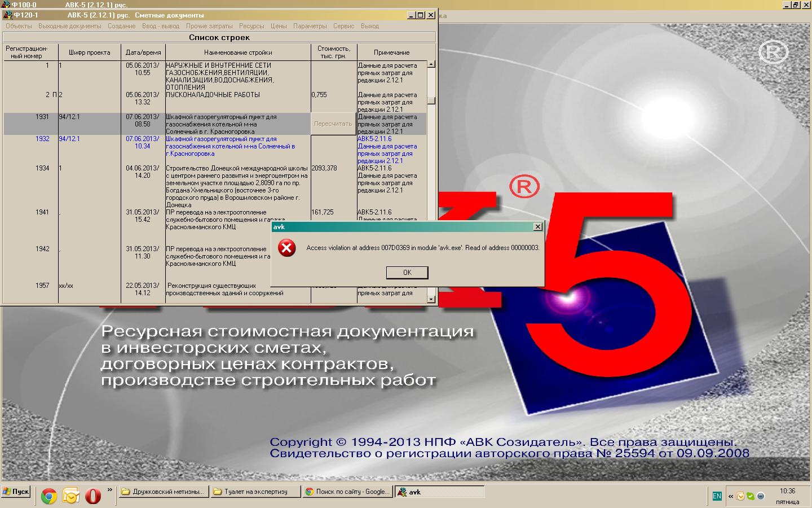Open the Сервис menu
This screenshot has width=812, height=508.
(x=343, y=26)
